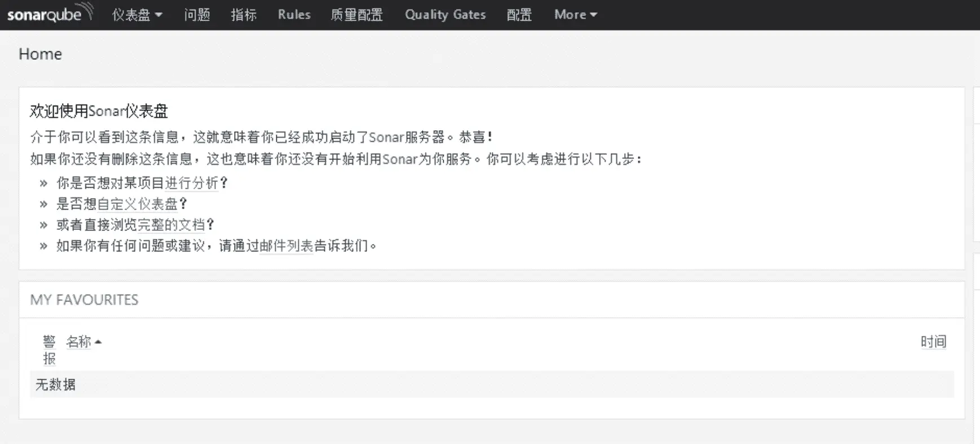Follow the 进行分析 link
Viewport: 980px width, 444px height.
[x=191, y=183]
